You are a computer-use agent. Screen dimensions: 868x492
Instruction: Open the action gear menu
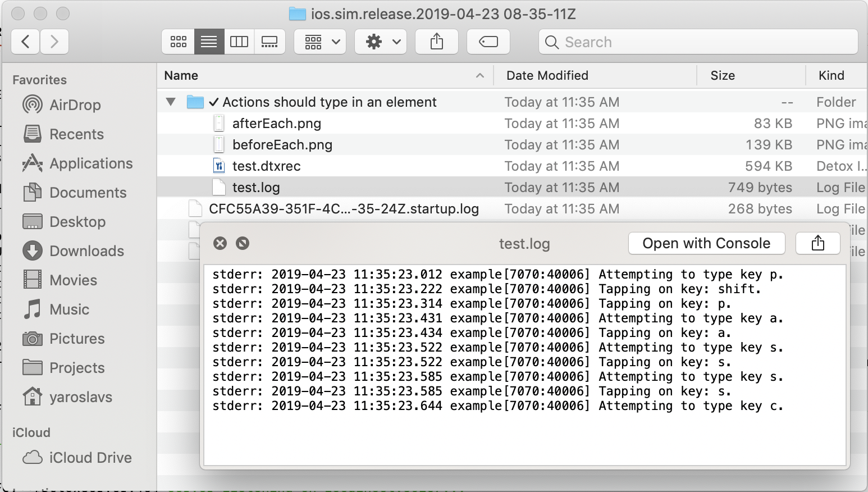point(380,41)
